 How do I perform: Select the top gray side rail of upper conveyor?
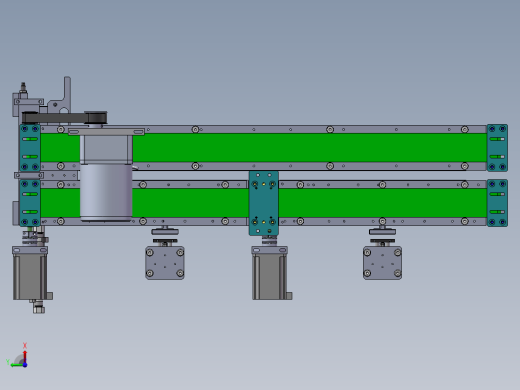tap(263, 129)
